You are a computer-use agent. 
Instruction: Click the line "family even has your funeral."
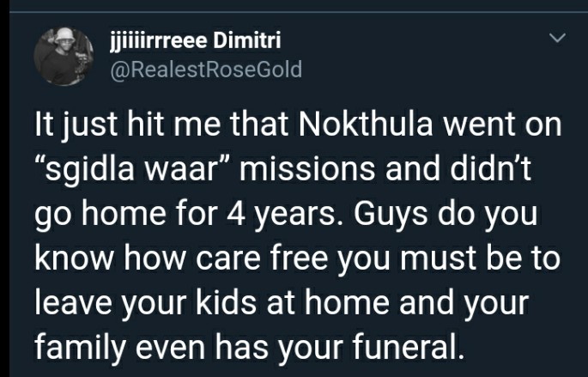(250, 347)
